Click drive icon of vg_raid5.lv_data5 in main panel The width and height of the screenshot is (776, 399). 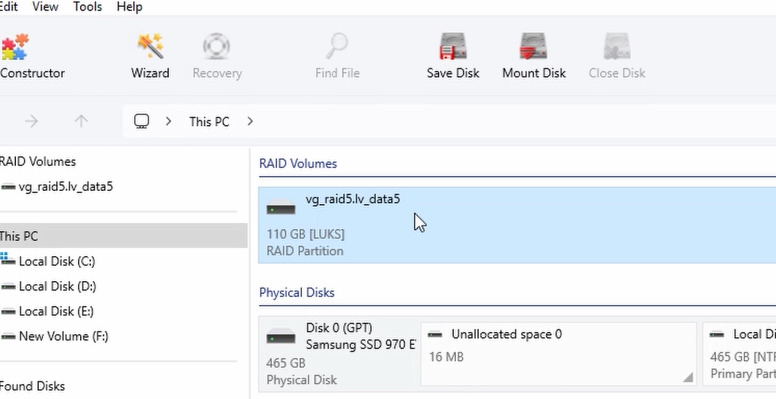[281, 208]
